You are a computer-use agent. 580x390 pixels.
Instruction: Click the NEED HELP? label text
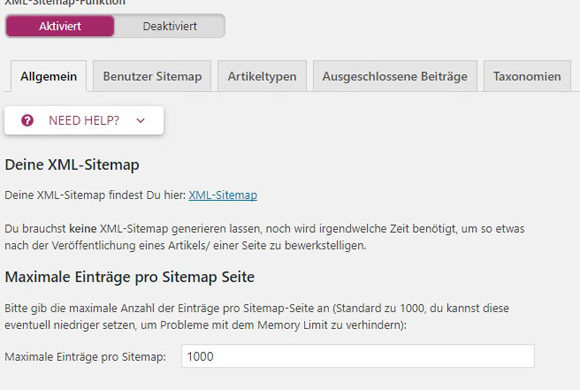pyautogui.click(x=84, y=120)
